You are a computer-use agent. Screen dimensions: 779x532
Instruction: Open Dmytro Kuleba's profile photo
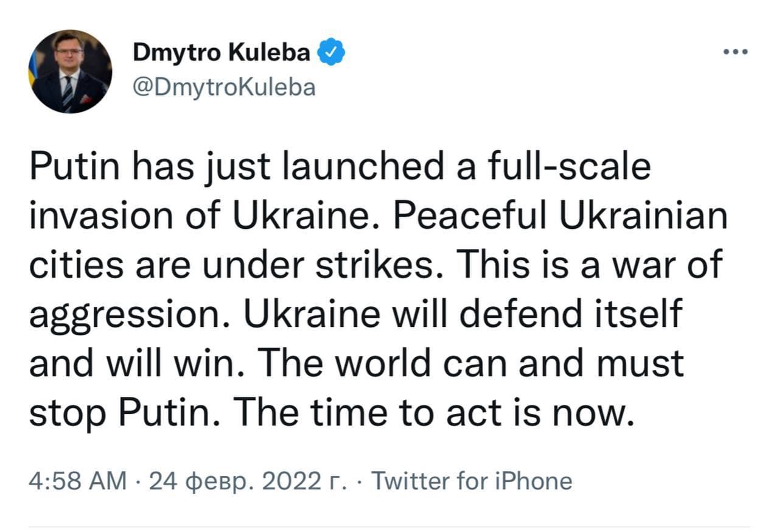[70, 71]
